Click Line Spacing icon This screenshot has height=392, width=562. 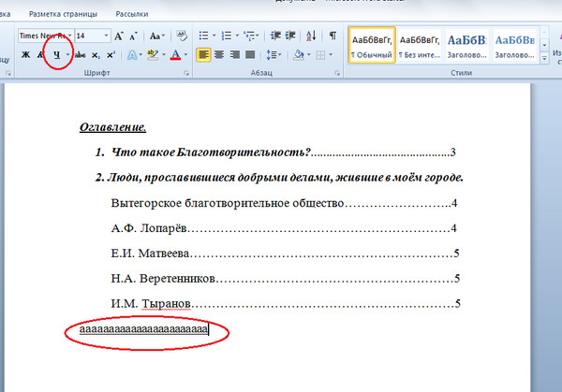[x=272, y=55]
